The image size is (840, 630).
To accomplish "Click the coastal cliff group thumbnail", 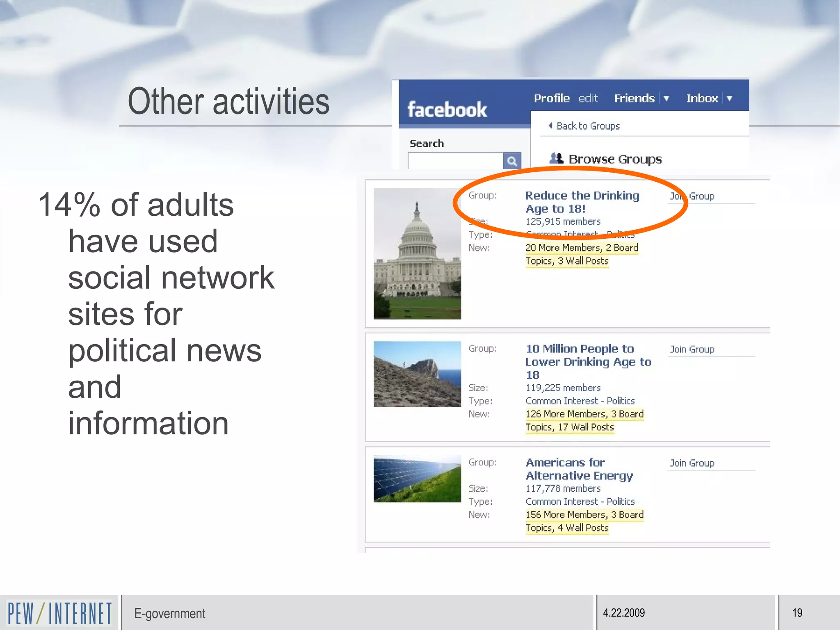I will (417, 374).
